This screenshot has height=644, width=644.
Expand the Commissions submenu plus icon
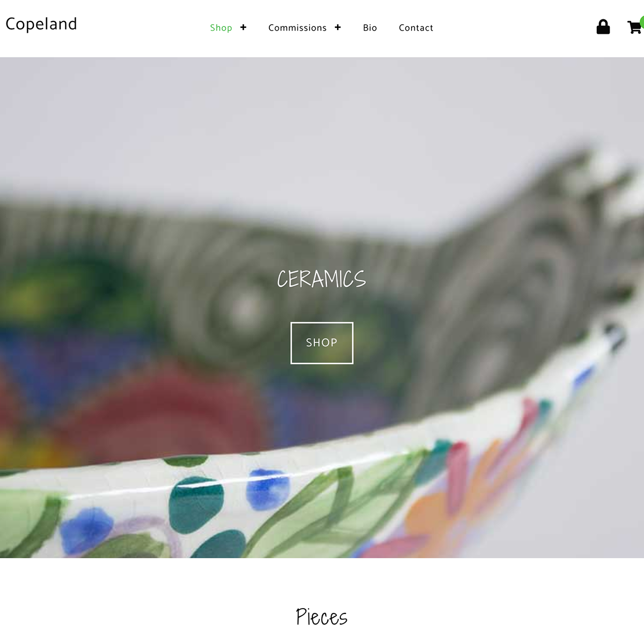338,27
